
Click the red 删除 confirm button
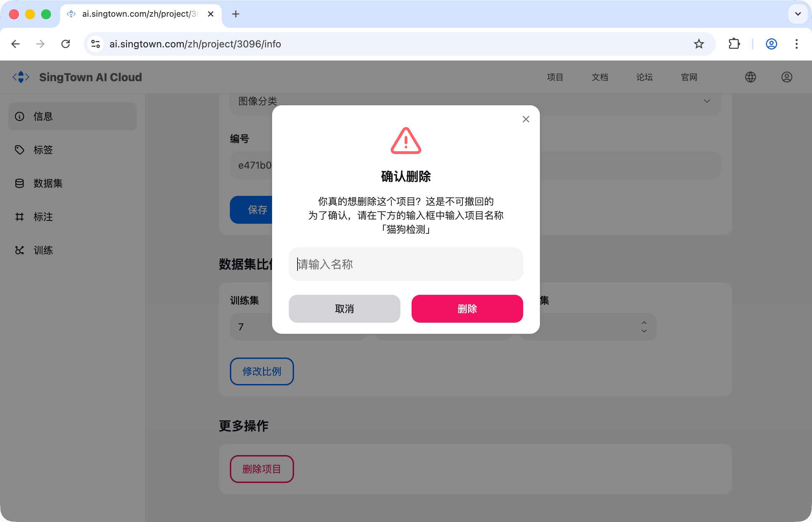tap(467, 309)
